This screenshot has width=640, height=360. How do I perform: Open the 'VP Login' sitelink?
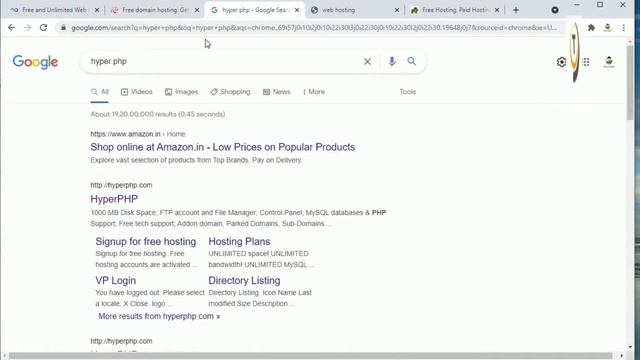click(116, 281)
